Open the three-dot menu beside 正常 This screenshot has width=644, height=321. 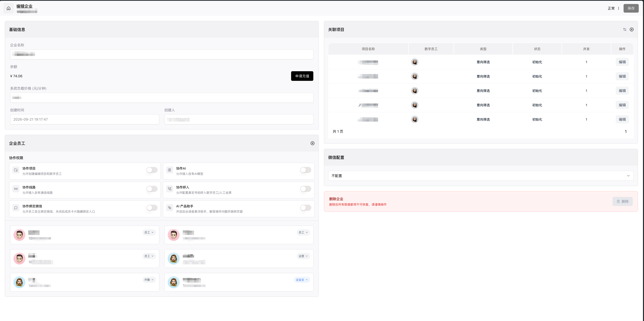pos(619,8)
